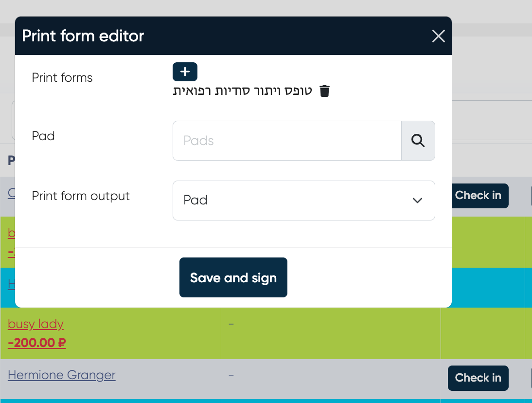Open Hermione Granger's patient profile link
Image resolution: width=532 pixels, height=403 pixels.
point(62,375)
